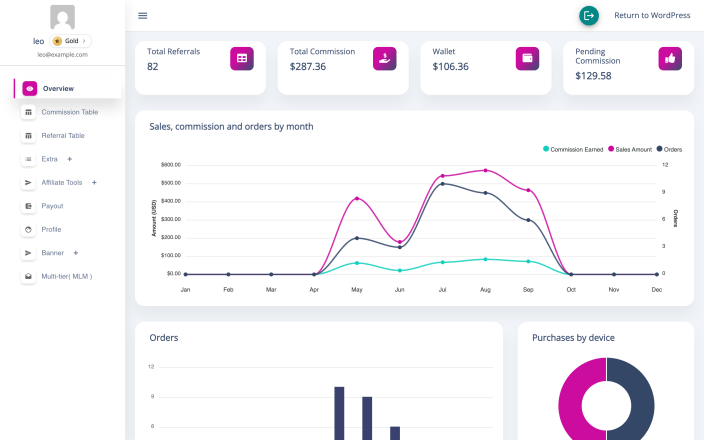The height and width of the screenshot is (440, 704).
Task: Click the $129.58 Pending Commission value
Action: 593,76
